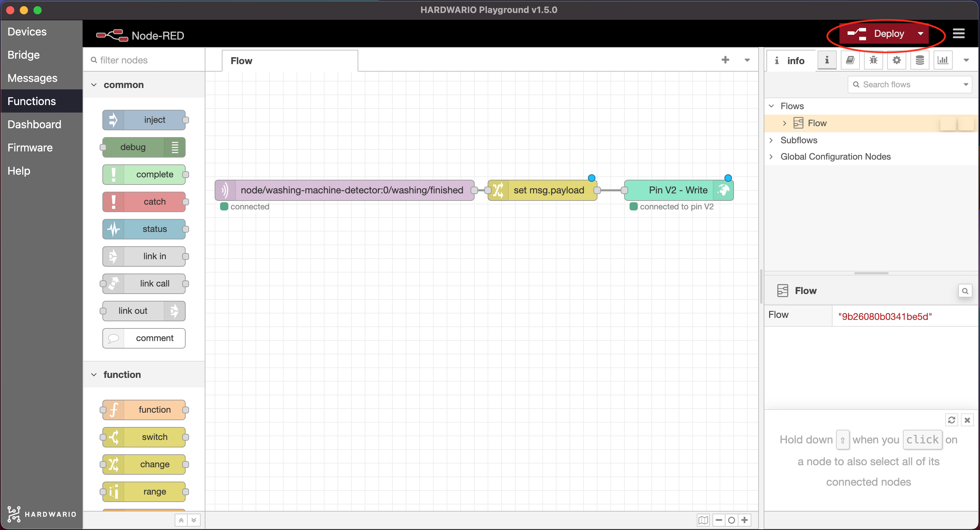The width and height of the screenshot is (980, 530).
Task: Add a new flow with plus button
Action: pos(725,60)
